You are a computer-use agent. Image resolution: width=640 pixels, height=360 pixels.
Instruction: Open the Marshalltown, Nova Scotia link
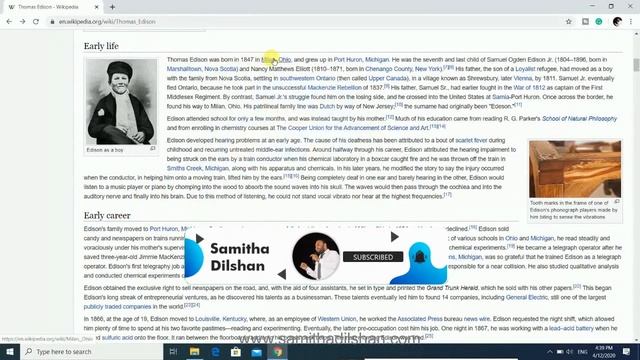(202, 69)
